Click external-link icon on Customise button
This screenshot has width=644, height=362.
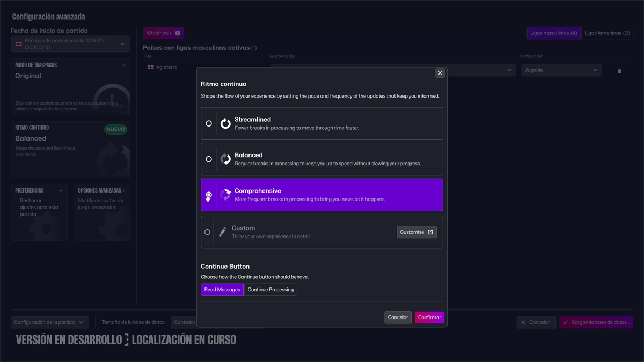pos(430,232)
